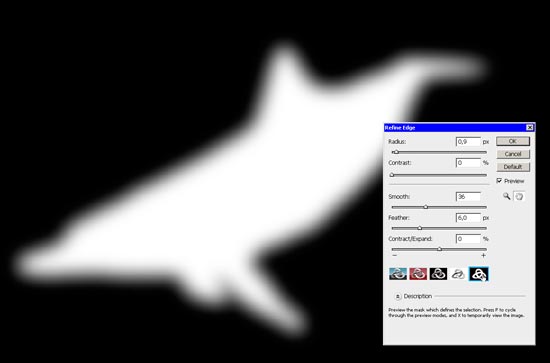550x363 pixels.
Task: Focus the Contrast percent field
Action: 468,163
